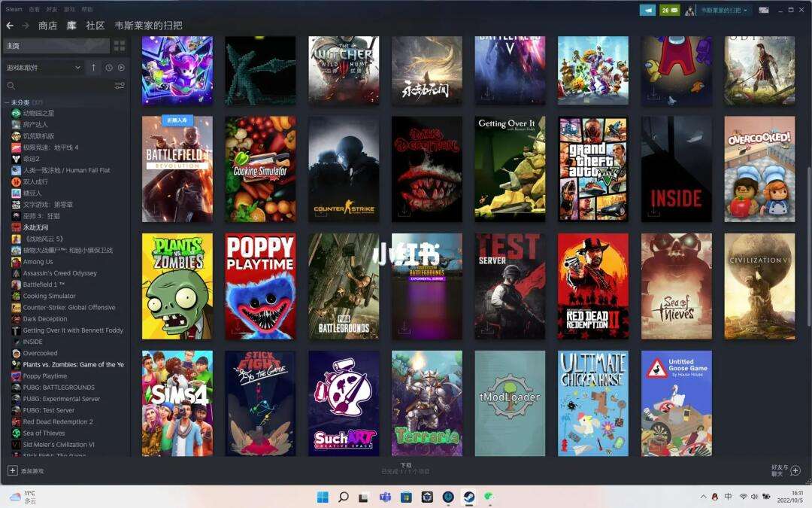Open the 商店 store tab
Image resolution: width=812 pixels, height=508 pixels.
[47, 26]
